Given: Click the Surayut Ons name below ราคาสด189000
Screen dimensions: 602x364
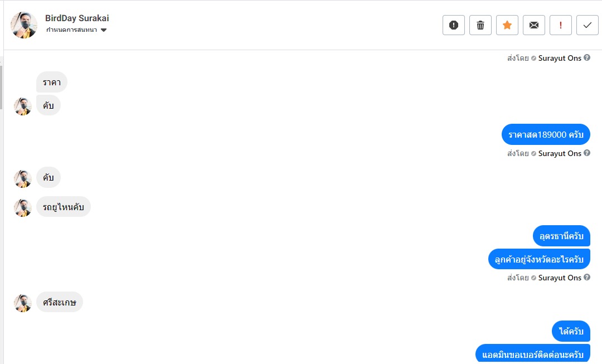Looking at the screenshot, I should click(x=560, y=153).
